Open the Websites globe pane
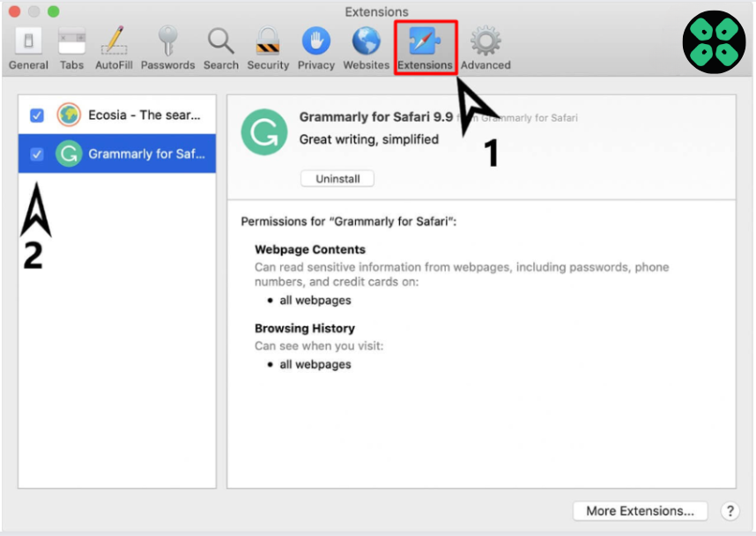Screen dimensions: 756x536 tap(366, 48)
